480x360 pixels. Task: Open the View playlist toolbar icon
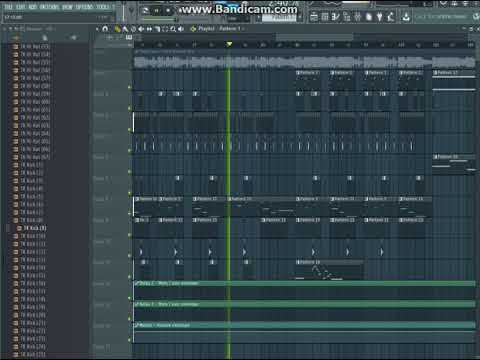[x=314, y=17]
